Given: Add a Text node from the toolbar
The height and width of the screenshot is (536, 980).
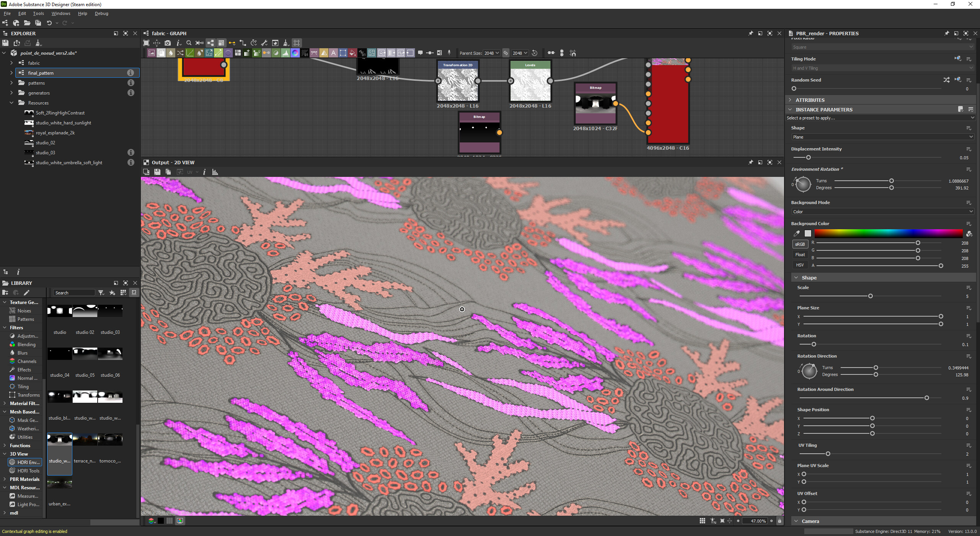Looking at the screenshot, I should pyautogui.click(x=334, y=53).
